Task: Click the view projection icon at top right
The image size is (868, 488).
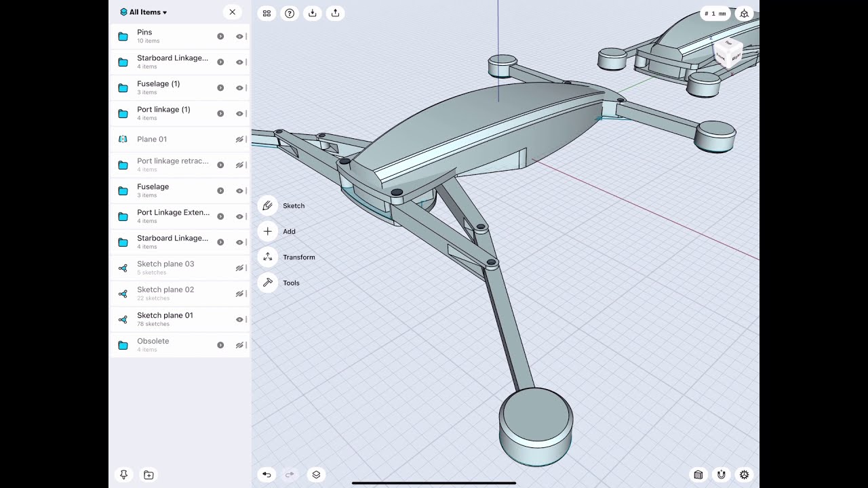Action: 745,14
